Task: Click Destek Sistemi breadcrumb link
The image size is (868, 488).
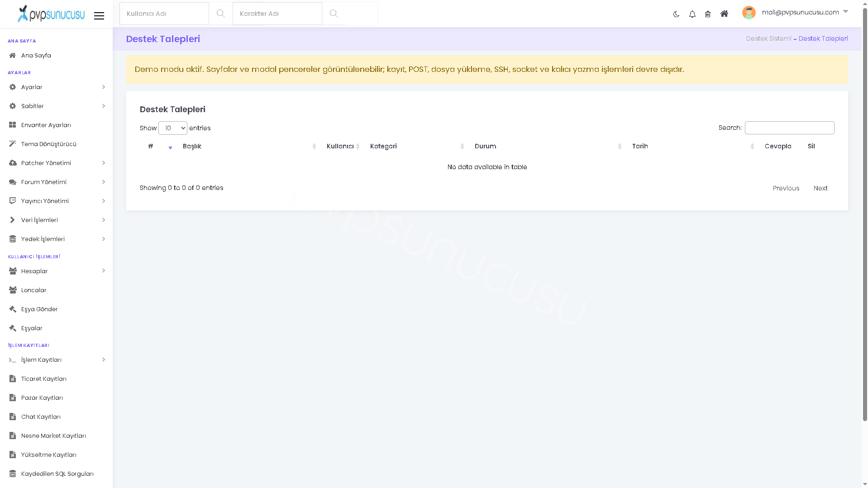Action: (768, 38)
